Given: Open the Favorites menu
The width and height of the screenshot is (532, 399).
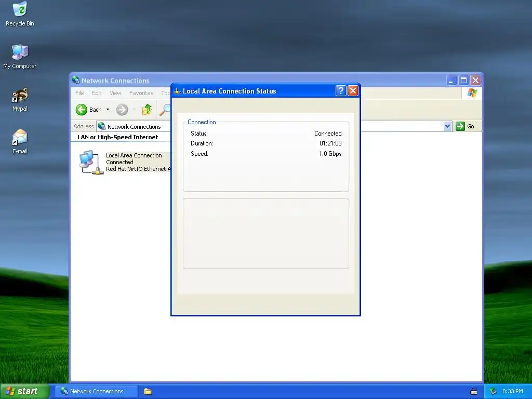Looking at the screenshot, I should pyautogui.click(x=141, y=93).
